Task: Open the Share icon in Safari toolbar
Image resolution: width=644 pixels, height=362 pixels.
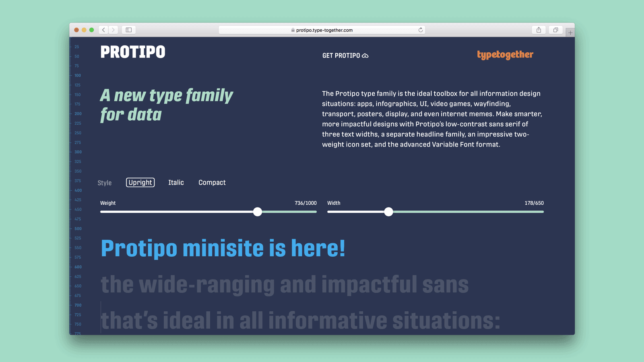Action: [x=539, y=30]
